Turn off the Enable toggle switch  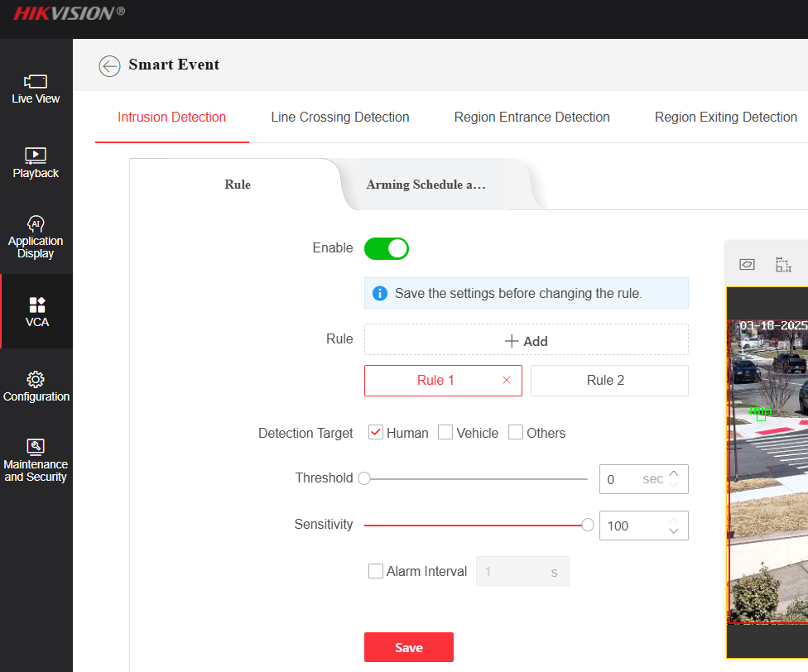387,248
